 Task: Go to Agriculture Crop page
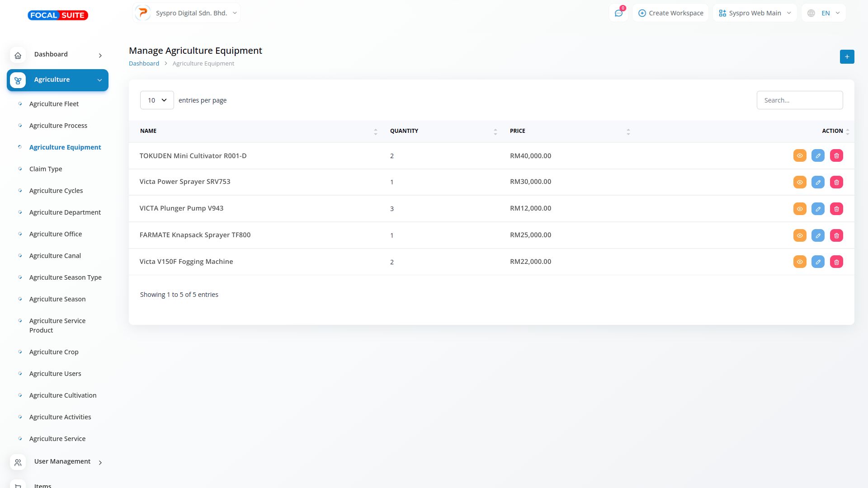pyautogui.click(x=54, y=352)
